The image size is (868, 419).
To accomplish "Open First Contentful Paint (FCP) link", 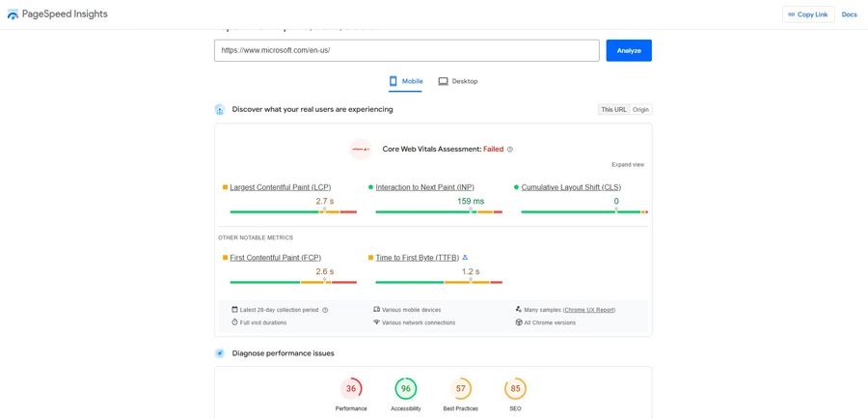I will click(276, 258).
